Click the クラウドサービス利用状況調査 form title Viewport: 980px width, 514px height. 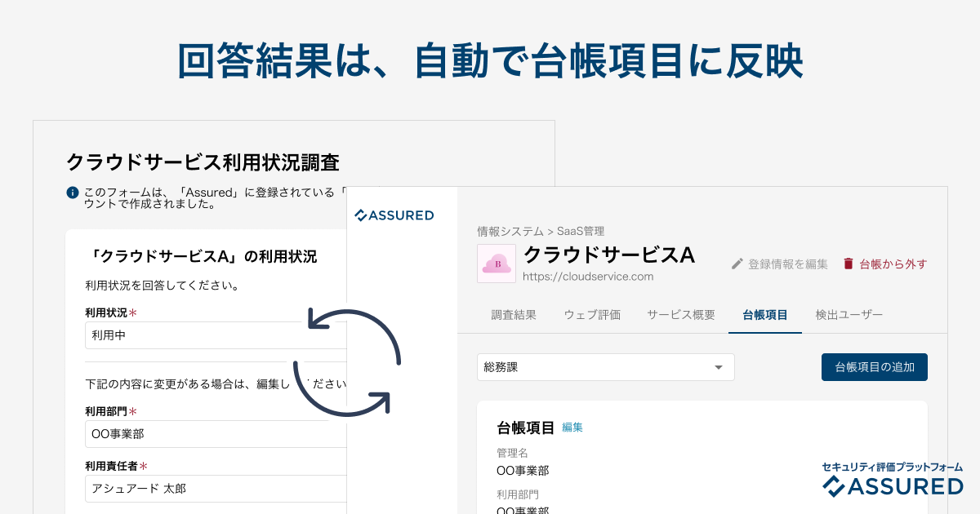click(203, 162)
